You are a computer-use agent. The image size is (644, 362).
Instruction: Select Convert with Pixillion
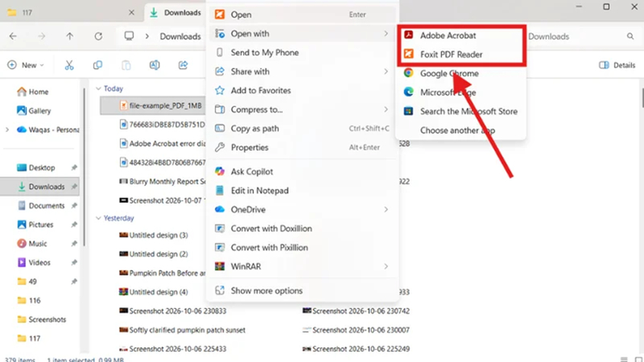[303, 248]
